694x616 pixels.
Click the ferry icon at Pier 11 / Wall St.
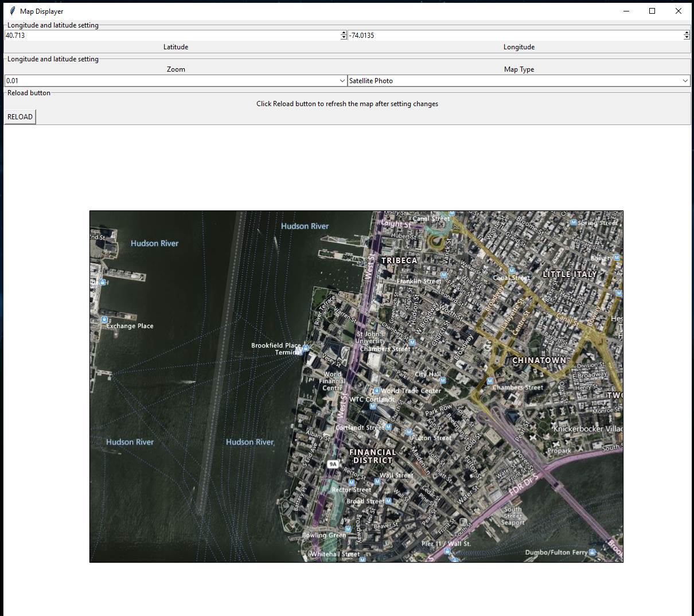point(447,551)
